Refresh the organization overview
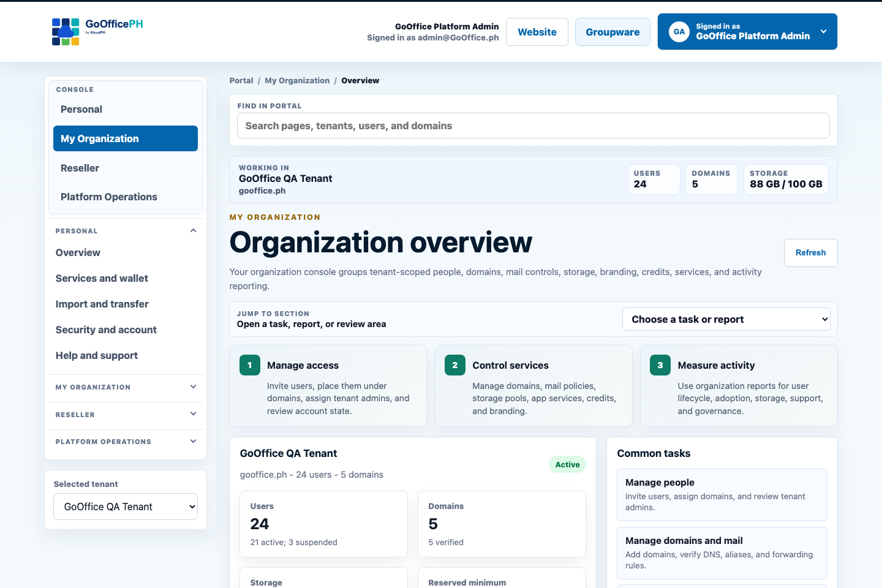 810,253
